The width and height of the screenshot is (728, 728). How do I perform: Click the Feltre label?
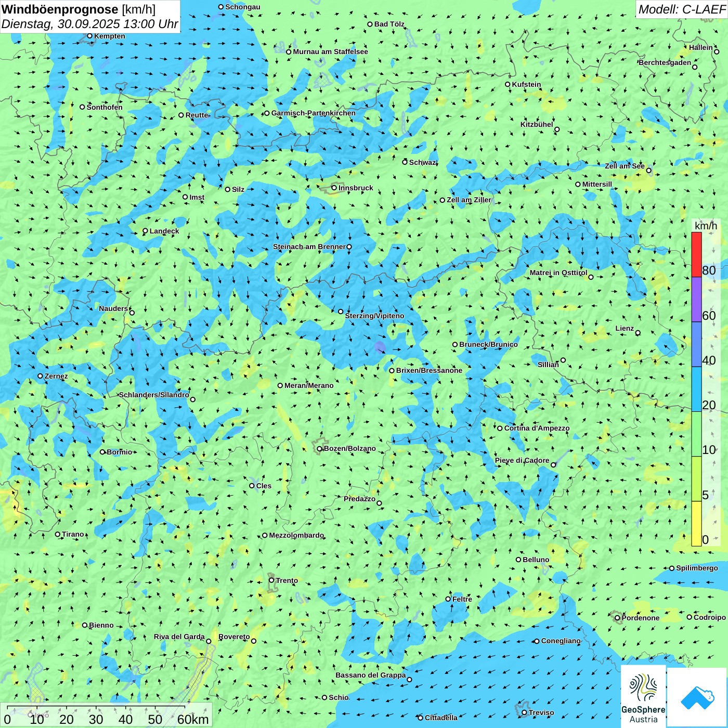pyautogui.click(x=462, y=599)
